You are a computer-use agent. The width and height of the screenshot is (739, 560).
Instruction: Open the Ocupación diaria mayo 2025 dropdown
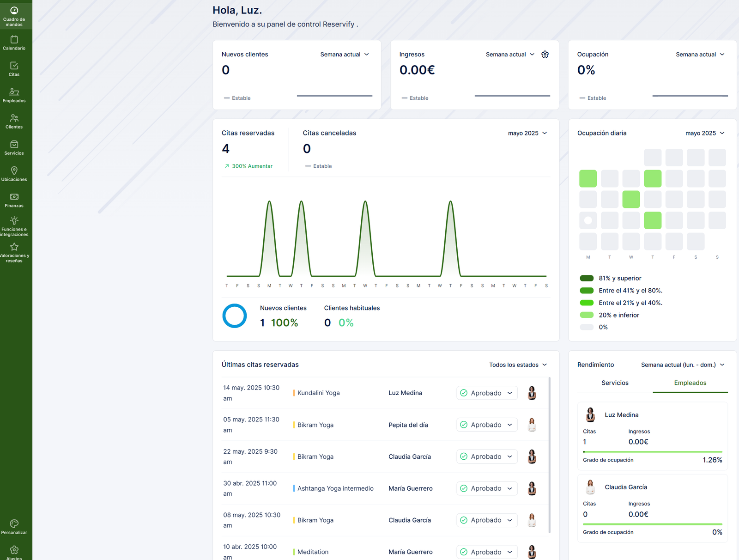point(705,133)
